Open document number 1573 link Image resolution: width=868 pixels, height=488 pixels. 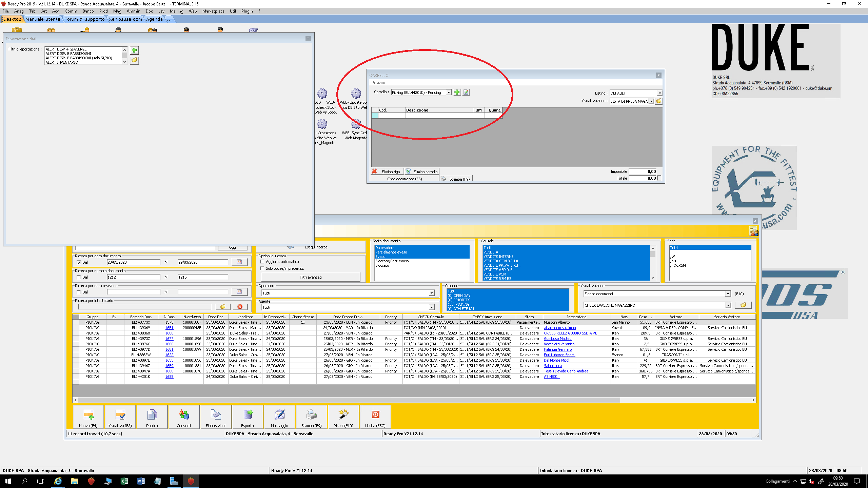point(169,322)
